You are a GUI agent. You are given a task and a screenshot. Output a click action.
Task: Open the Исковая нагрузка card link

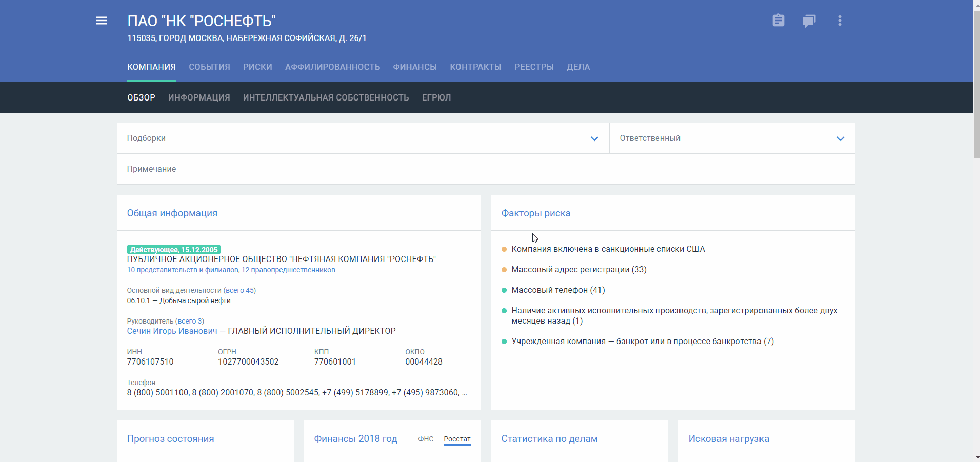pos(729,439)
